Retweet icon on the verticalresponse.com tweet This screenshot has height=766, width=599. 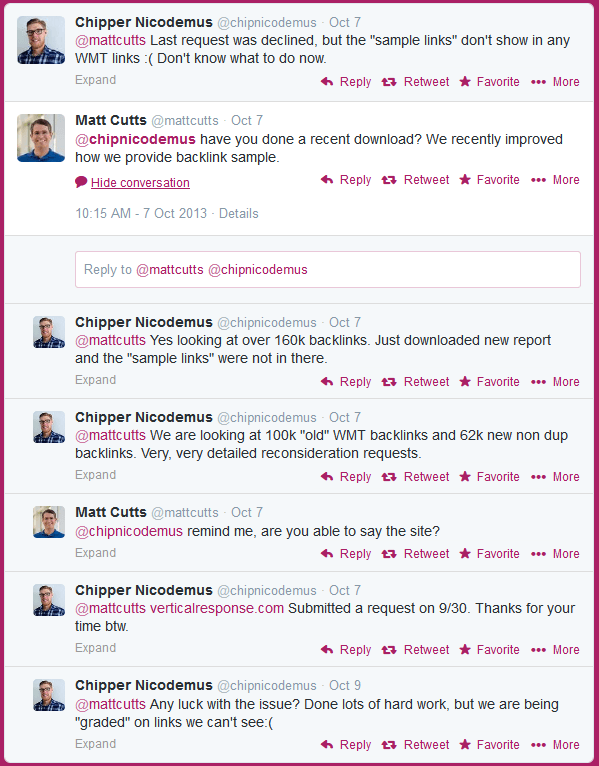389,650
